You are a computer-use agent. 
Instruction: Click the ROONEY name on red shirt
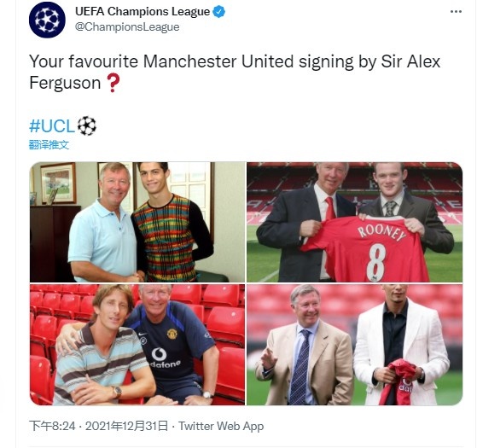click(381, 233)
